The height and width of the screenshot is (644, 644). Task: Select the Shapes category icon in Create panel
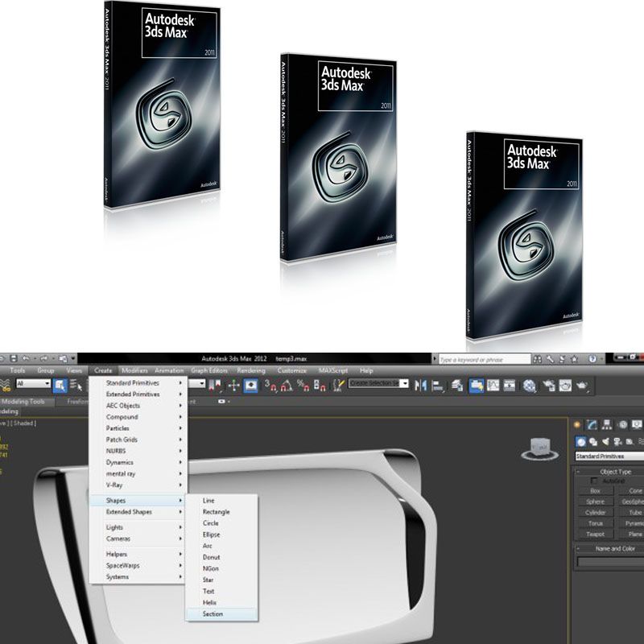(x=593, y=441)
